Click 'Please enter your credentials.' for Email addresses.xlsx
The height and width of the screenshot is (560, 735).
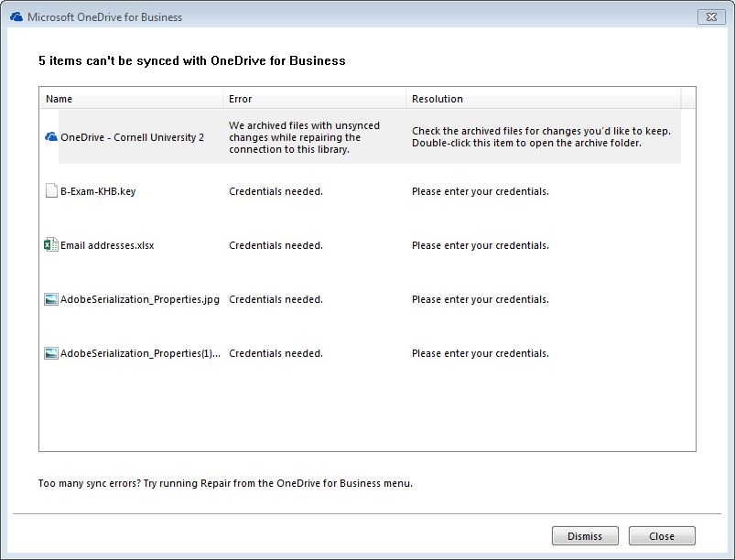(481, 245)
